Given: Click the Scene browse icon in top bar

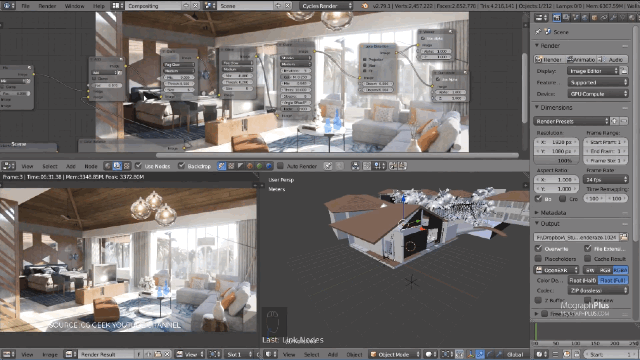Looking at the screenshot, I should 210,6.
